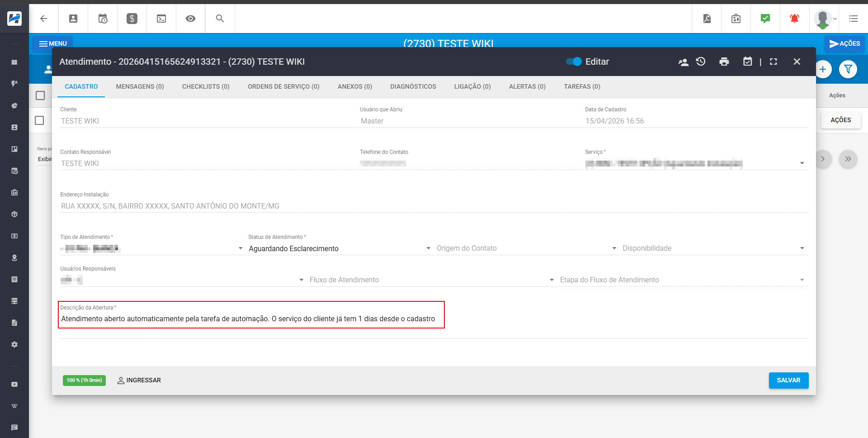
Task: Open the Disponibilidade dropdown
Action: point(714,248)
